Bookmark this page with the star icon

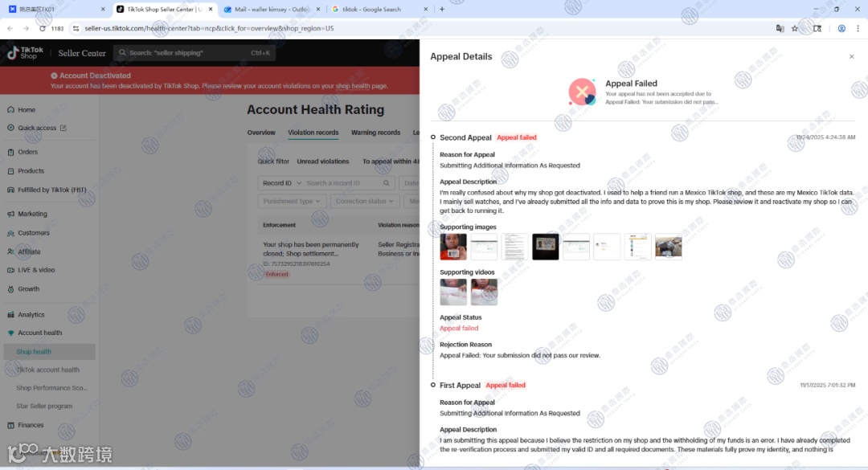click(795, 28)
